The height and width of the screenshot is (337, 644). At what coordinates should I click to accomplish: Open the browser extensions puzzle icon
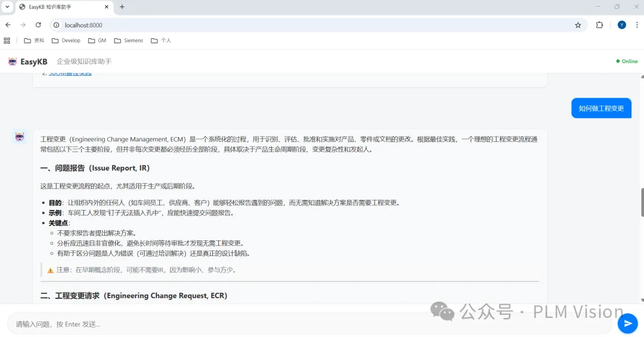point(600,25)
